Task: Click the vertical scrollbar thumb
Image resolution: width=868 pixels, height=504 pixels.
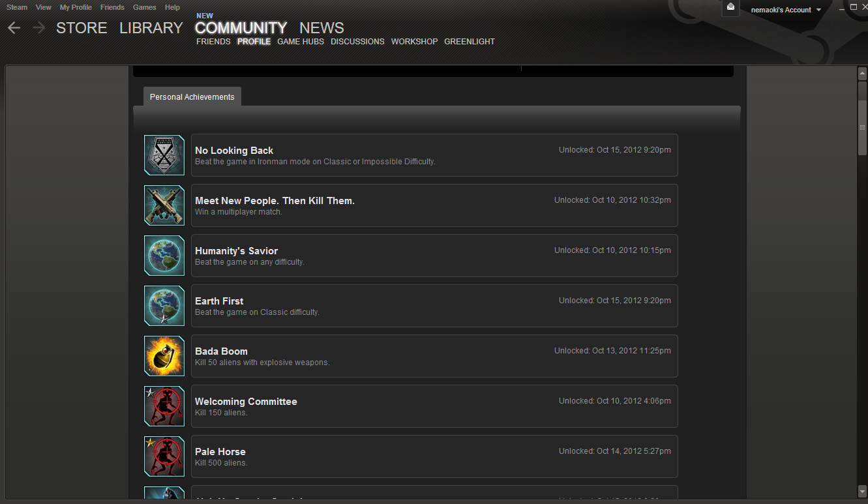Action: tap(862, 128)
